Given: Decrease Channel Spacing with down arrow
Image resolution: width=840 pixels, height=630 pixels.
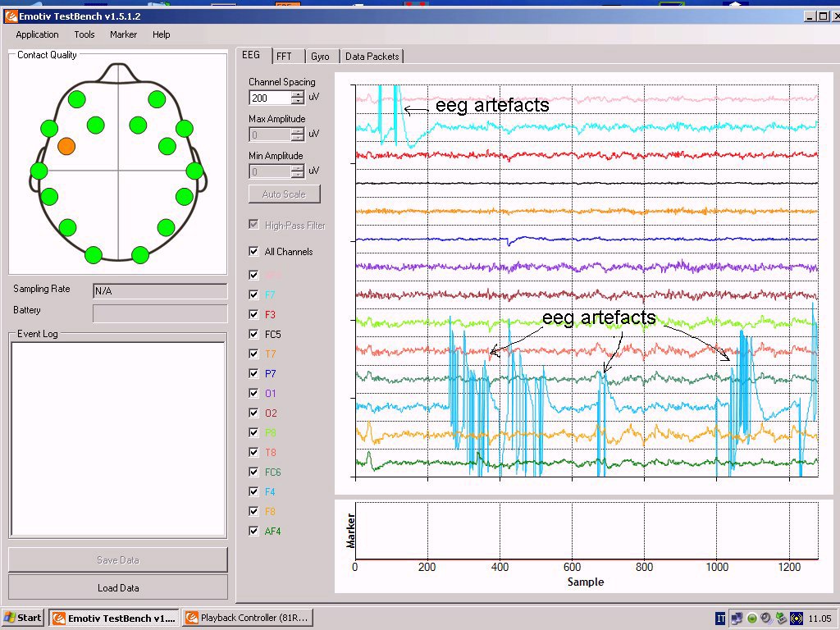Looking at the screenshot, I should coord(297,102).
